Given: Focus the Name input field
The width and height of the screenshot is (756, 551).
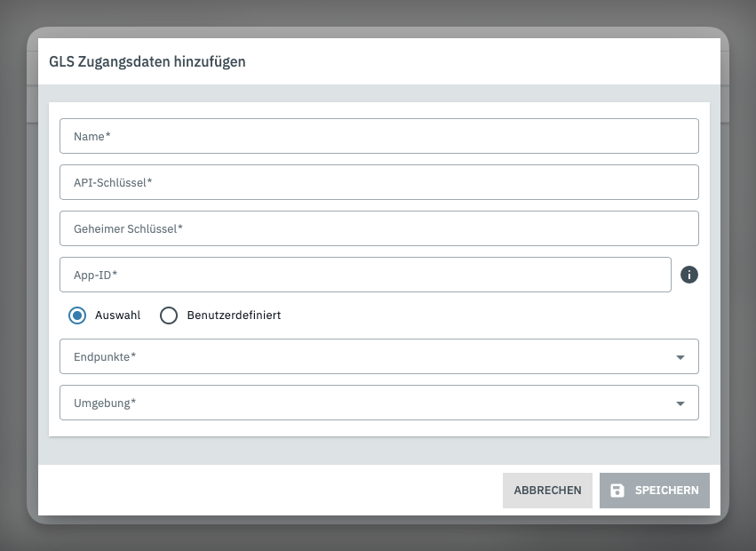Looking at the screenshot, I should (378, 136).
